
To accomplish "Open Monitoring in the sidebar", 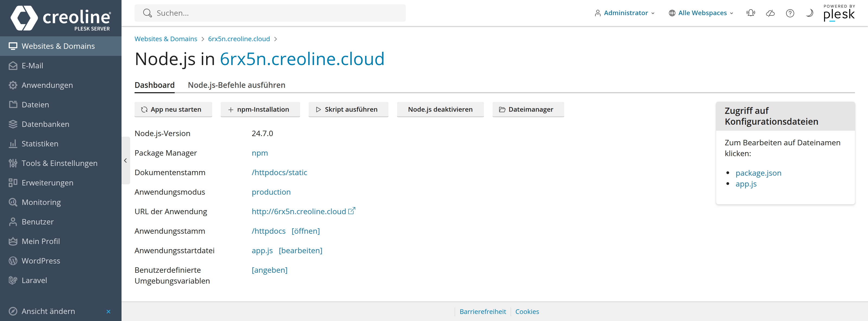I will coord(61,203).
